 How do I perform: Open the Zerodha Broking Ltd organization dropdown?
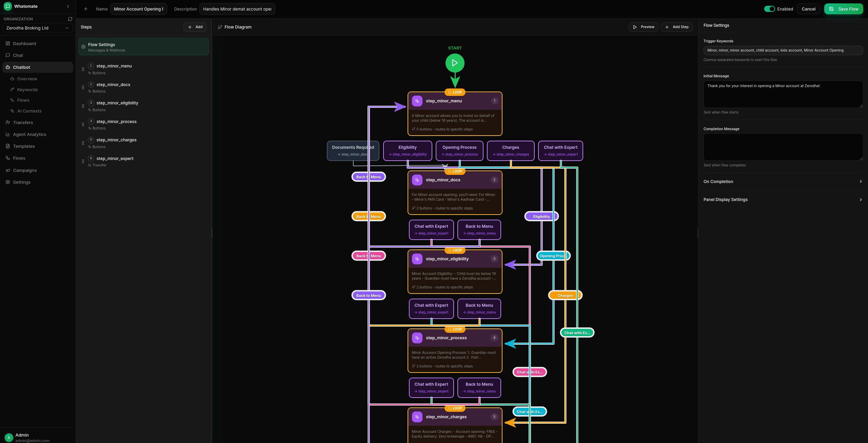pyautogui.click(x=37, y=28)
